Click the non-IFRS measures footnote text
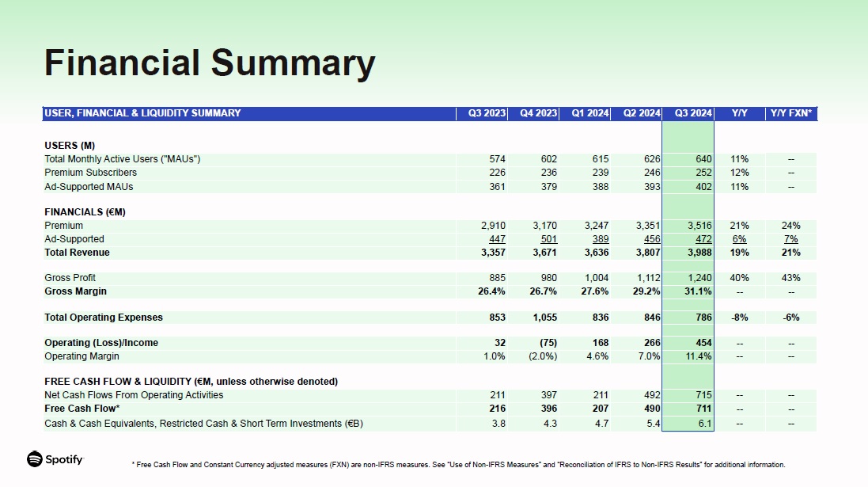Image resolution: width=868 pixels, height=487 pixels. pos(458,465)
